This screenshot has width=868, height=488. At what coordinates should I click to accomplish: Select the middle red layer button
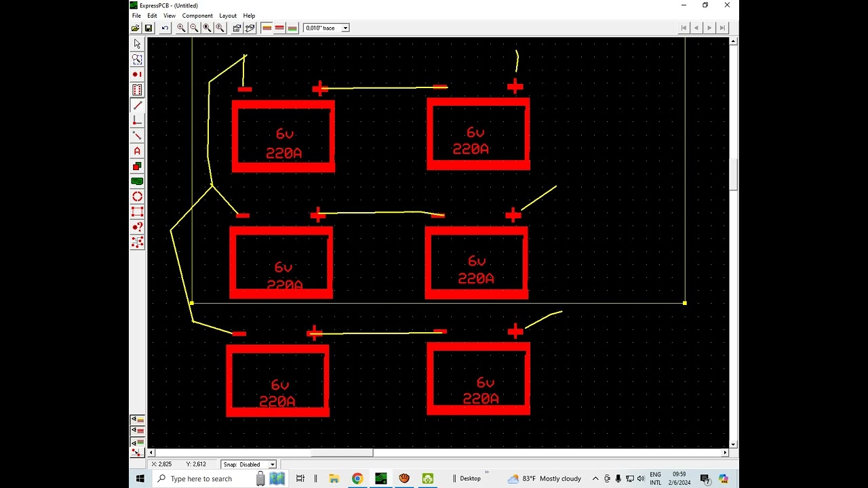pyautogui.click(x=279, y=28)
